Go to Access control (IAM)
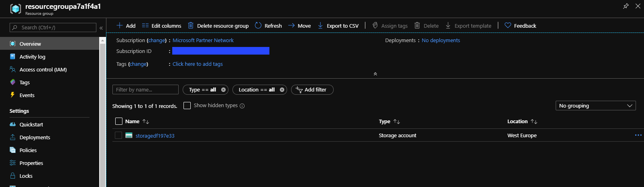644x187 pixels. (43, 70)
